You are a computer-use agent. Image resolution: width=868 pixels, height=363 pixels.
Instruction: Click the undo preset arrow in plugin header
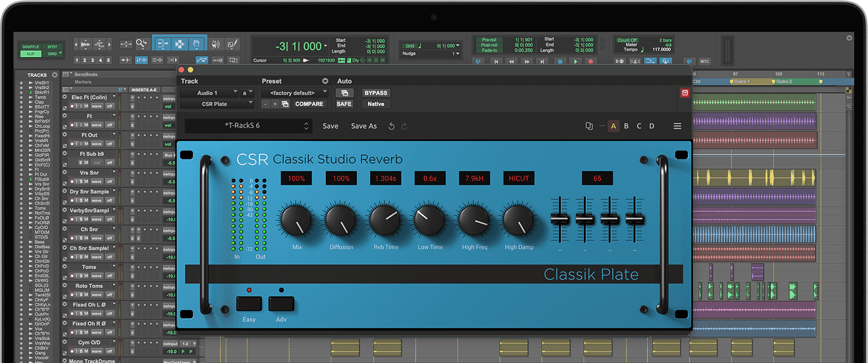(392, 126)
